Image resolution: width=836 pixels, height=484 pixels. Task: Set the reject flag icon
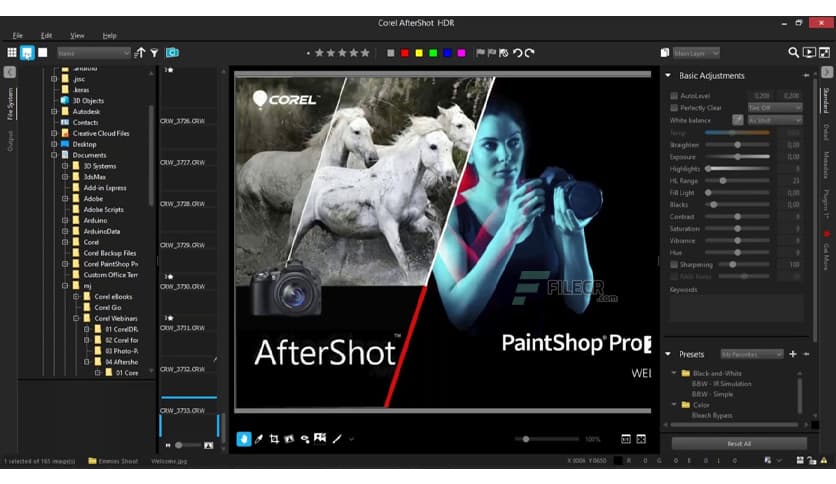pyautogui.click(x=492, y=53)
